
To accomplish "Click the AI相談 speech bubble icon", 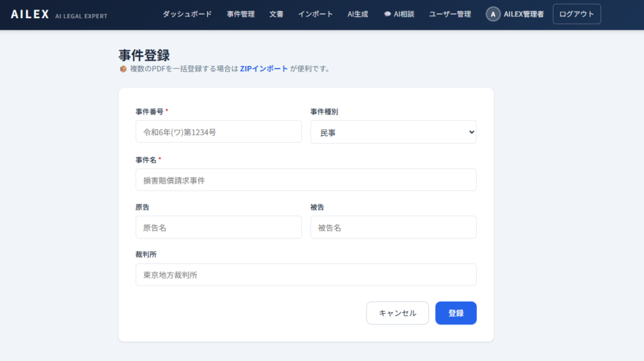I will point(387,14).
